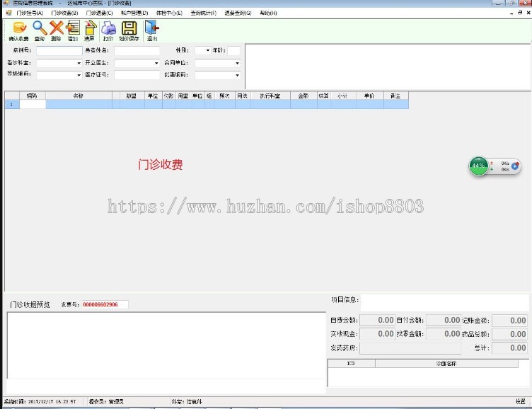Open the 退费查询(G) menu
The width and height of the screenshot is (532, 409).
tap(238, 13)
